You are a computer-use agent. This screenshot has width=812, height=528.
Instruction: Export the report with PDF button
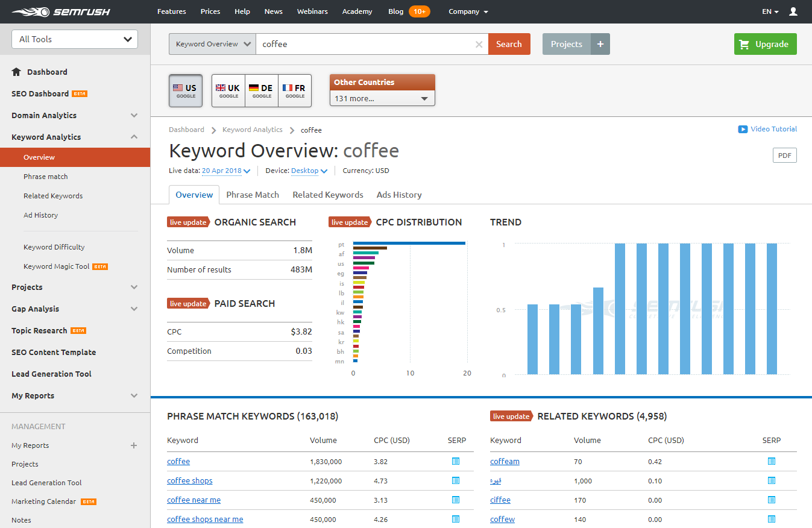pos(785,156)
